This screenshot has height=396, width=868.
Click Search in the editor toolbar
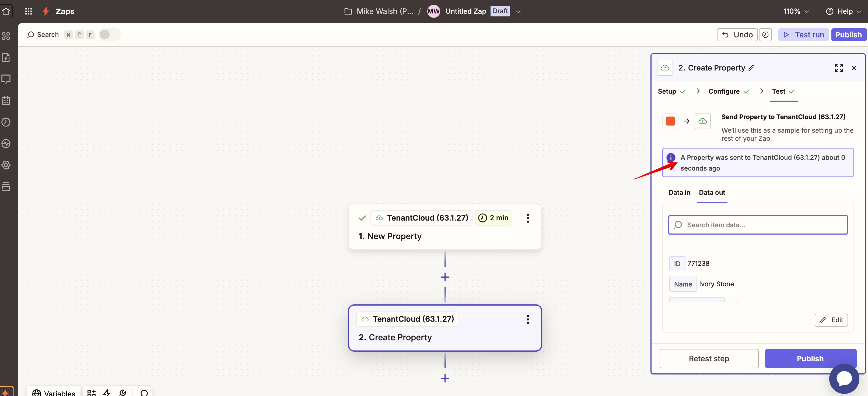click(43, 34)
